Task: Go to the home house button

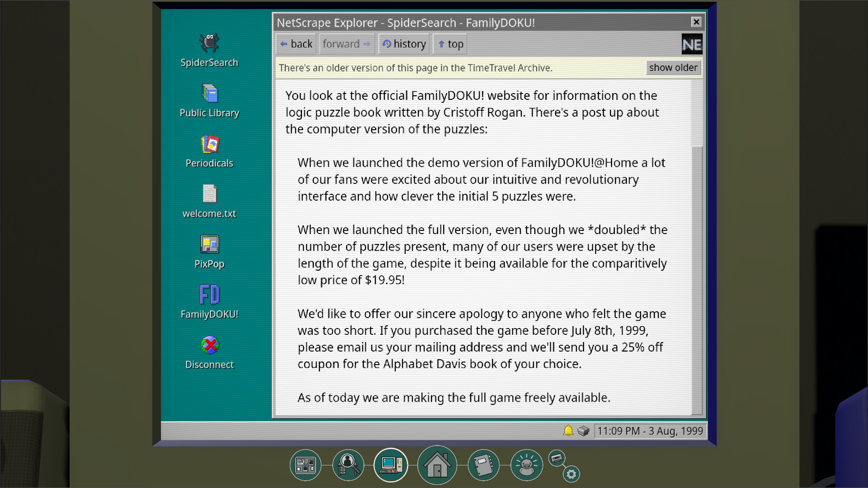Action: pos(437,465)
